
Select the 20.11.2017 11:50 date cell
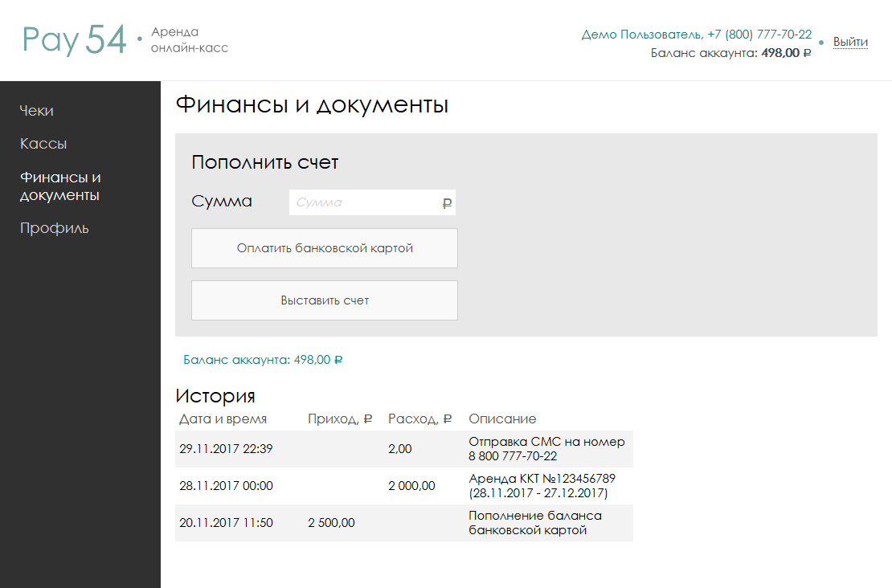click(x=226, y=523)
